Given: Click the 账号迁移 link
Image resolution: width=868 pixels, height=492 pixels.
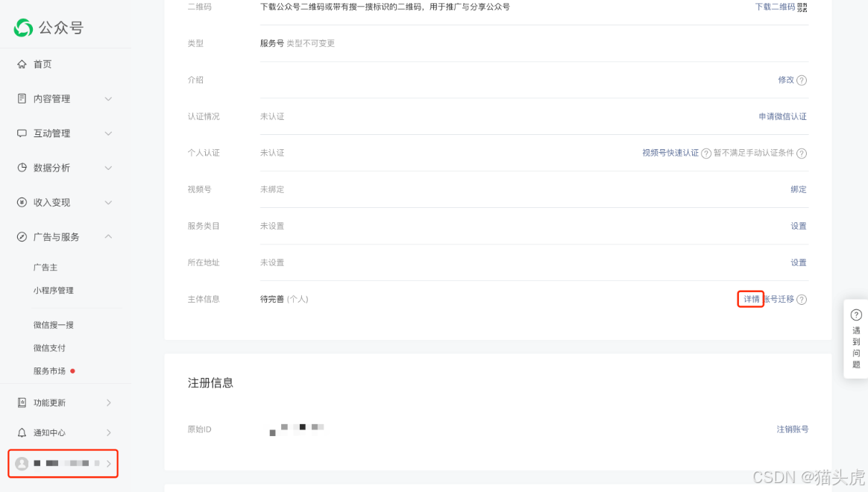Looking at the screenshot, I should 779,300.
